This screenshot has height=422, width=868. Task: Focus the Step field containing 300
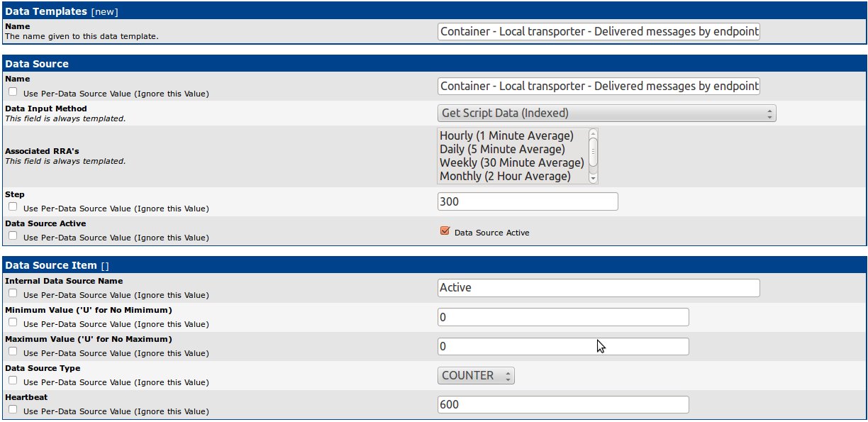(x=528, y=201)
